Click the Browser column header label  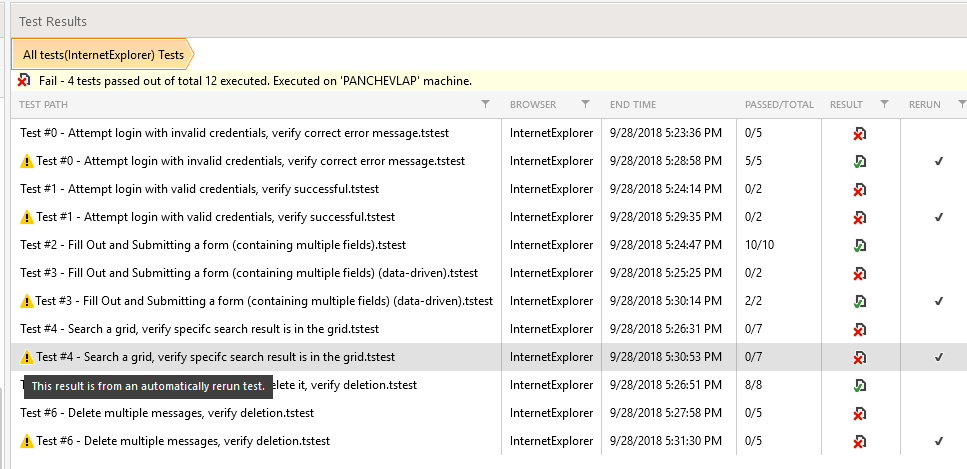533,105
